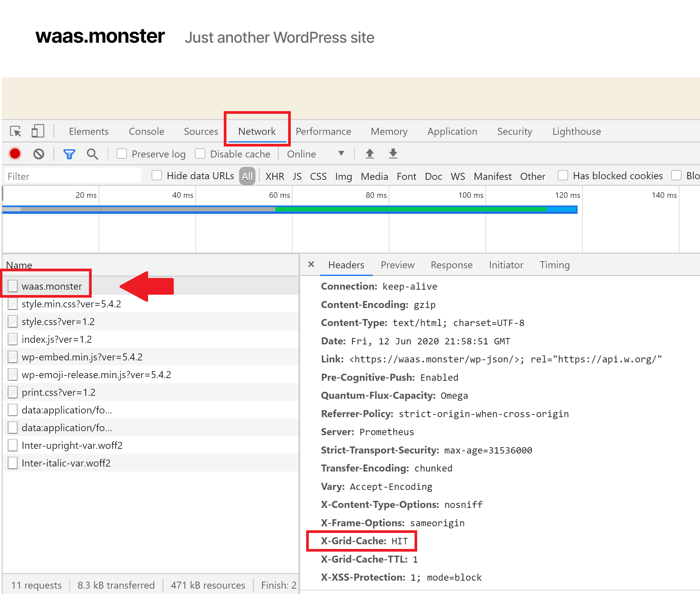Select the wp-emoji-release.min.js?ver=5.4.2 request
700x594 pixels.
pyautogui.click(x=151, y=375)
